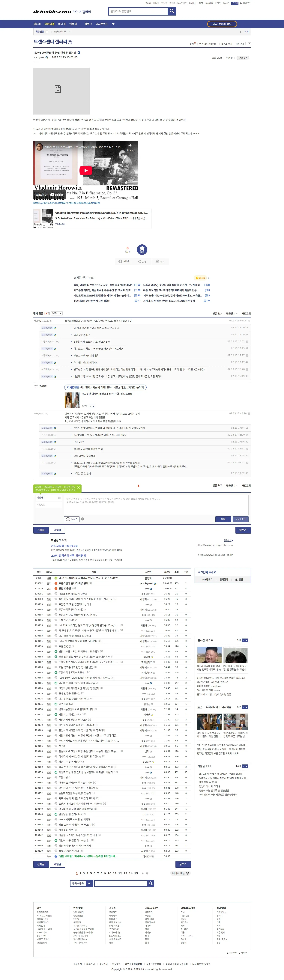
Task: Expand the navigation bar dropdown arrow
Action: point(113,24)
